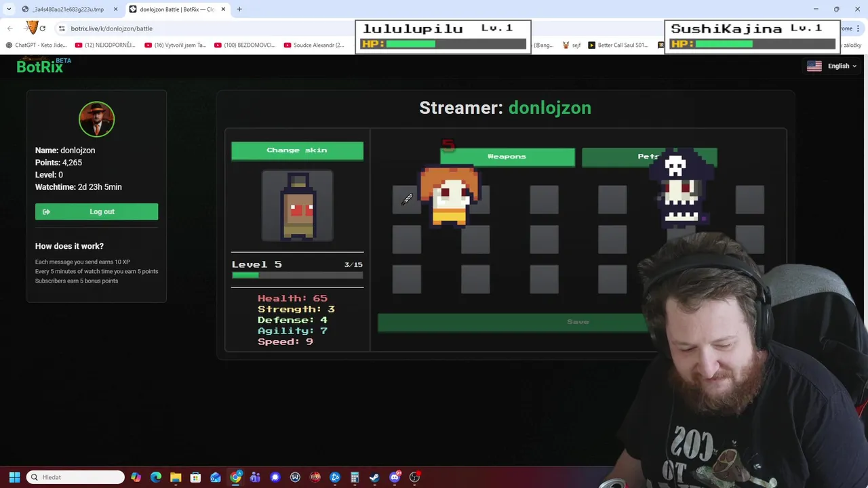Click the "Strength: 3" stat
This screenshot has height=488, width=868.
(296, 309)
